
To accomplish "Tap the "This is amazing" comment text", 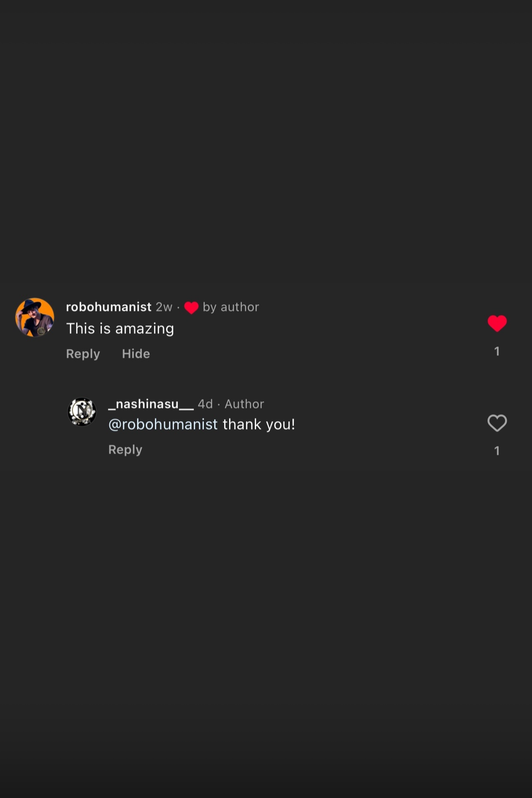I will coord(120,328).
